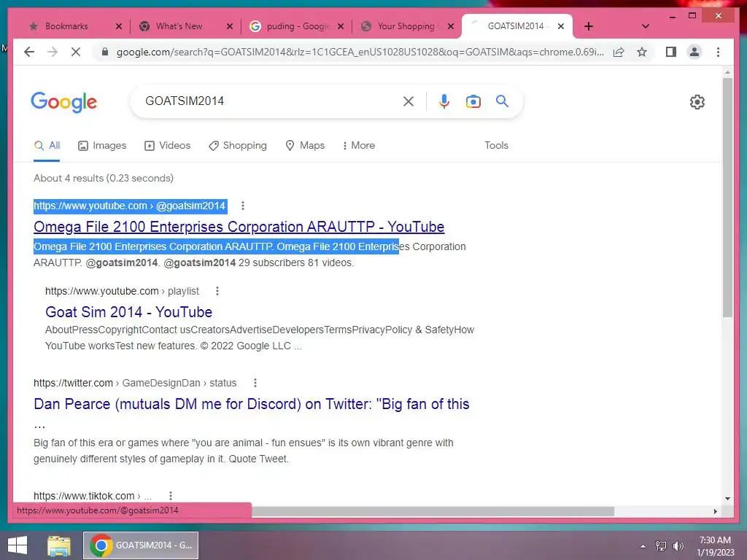
Task: Open options for the playlist result
Action: [x=217, y=291]
